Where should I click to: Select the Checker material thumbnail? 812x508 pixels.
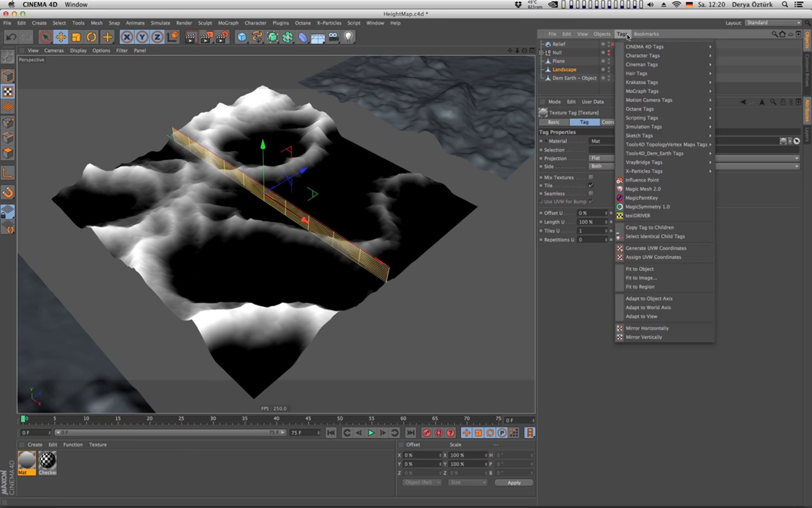tap(47, 463)
